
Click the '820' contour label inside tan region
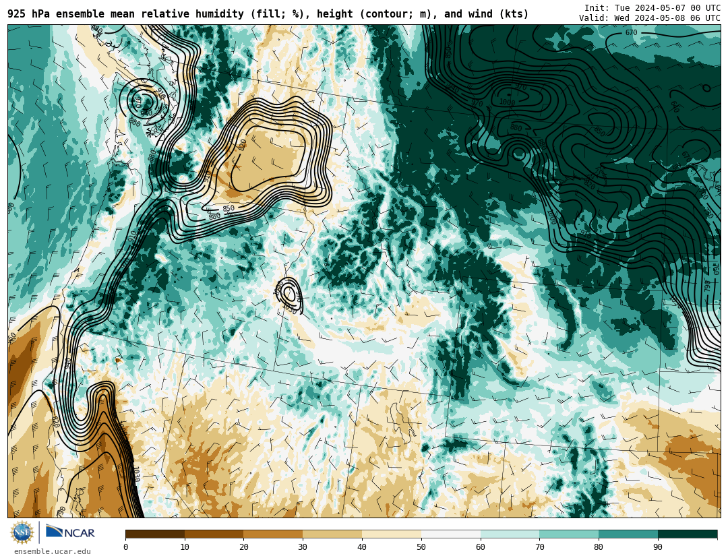(243, 145)
